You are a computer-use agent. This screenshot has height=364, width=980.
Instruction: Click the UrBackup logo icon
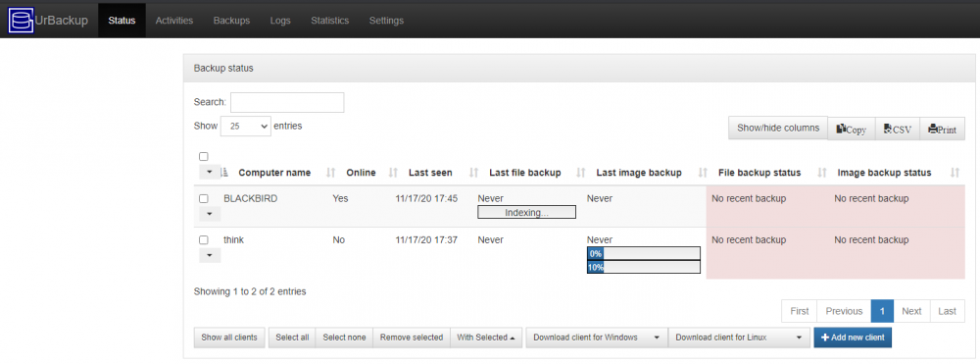coord(21,21)
